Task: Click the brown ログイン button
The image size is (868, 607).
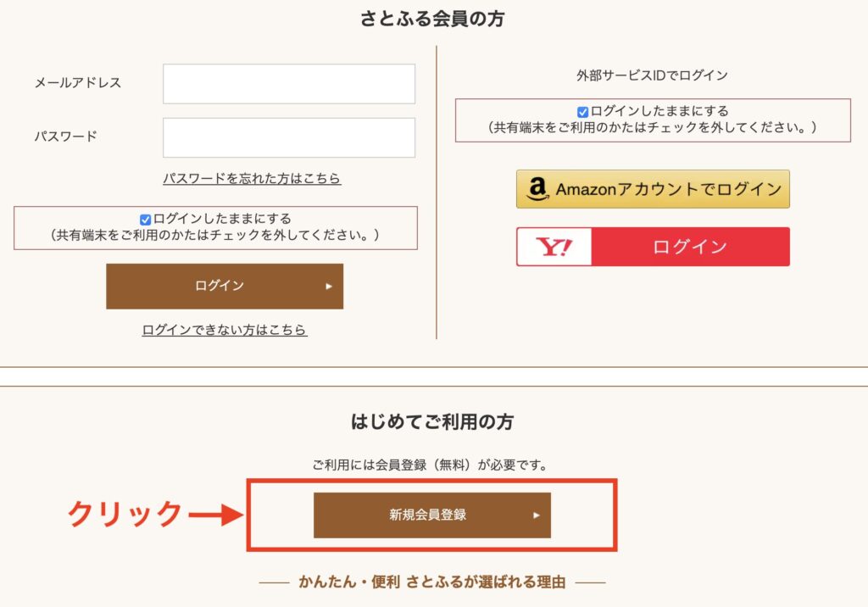Action: pyautogui.click(x=225, y=286)
